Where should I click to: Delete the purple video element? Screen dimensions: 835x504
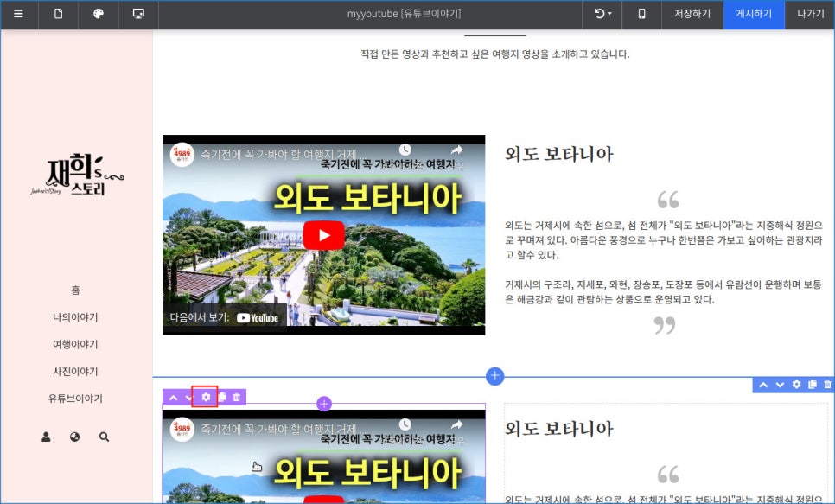click(237, 397)
